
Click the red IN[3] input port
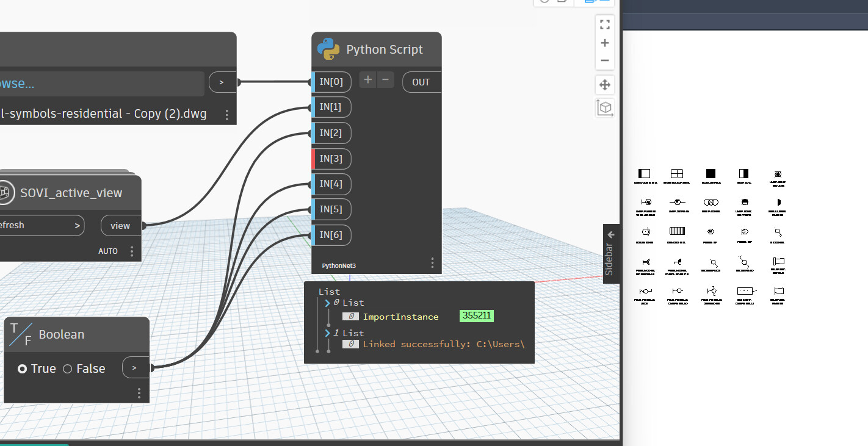(331, 159)
